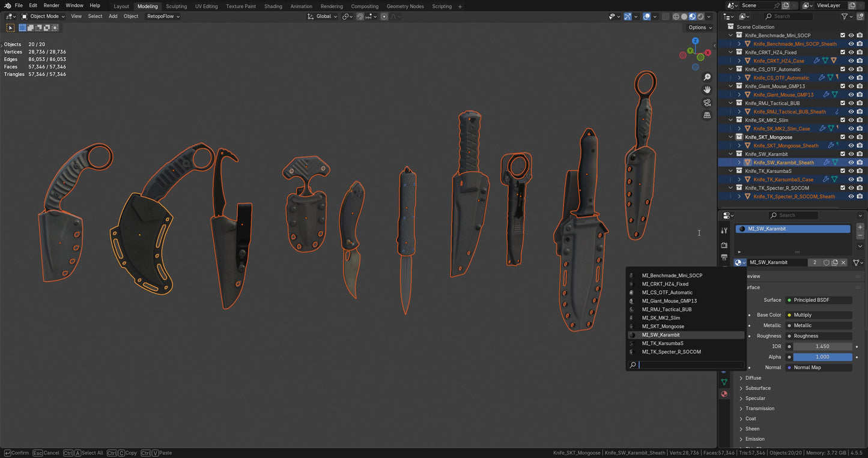Open the Material properties tab icon

click(724, 394)
